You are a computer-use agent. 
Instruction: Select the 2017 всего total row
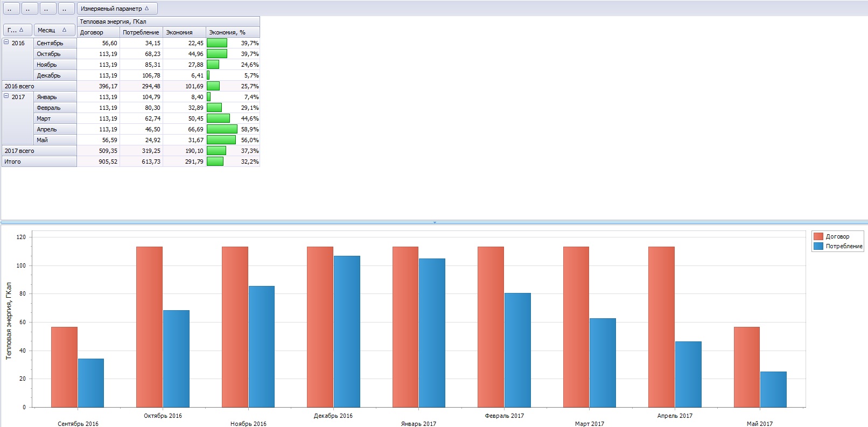coord(39,151)
